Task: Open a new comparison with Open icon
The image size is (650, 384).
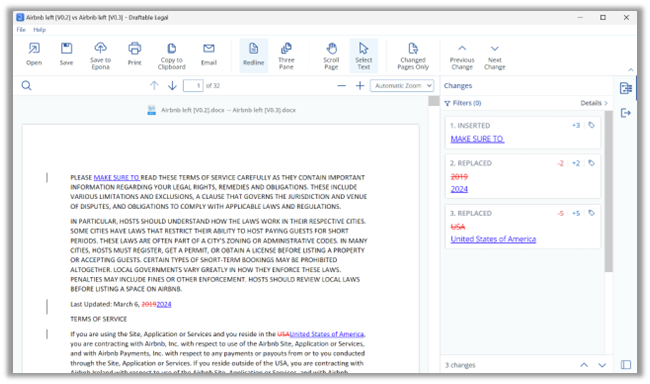Action: [34, 54]
